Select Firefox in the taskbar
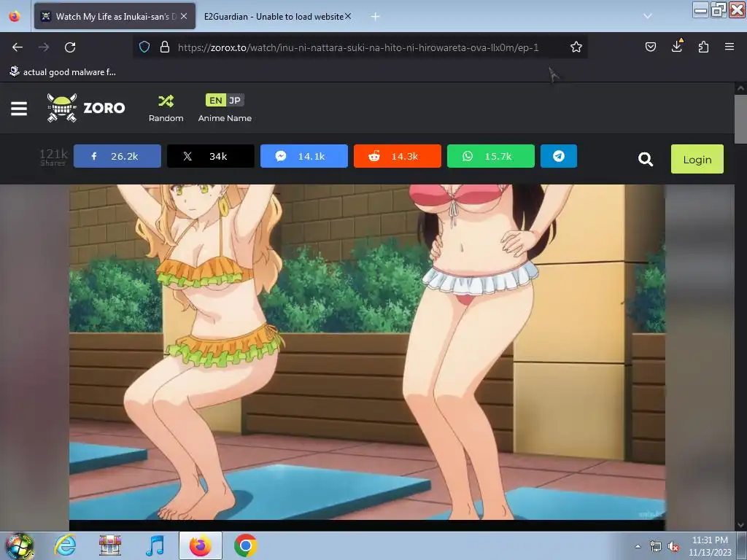 tap(201, 545)
